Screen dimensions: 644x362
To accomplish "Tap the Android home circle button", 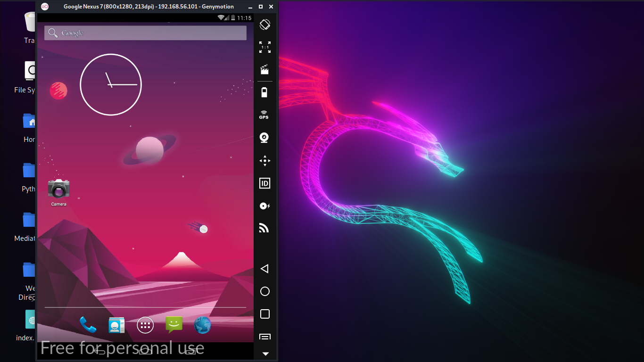I will coord(265,291).
